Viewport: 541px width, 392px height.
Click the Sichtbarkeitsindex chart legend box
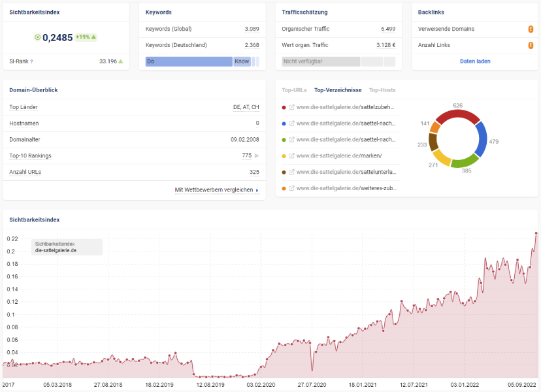[67, 247]
